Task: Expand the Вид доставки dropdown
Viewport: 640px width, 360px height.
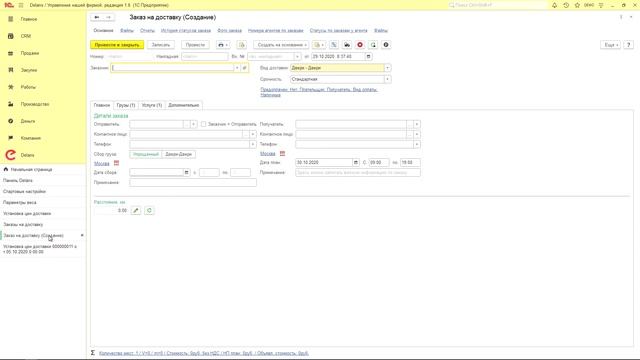Action: coord(387,68)
